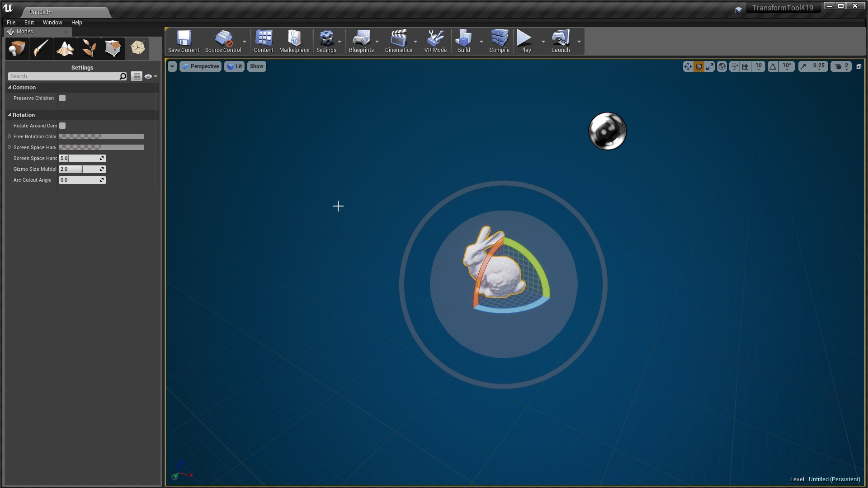Toggle the property matrix grid button
868x488 pixels.
(x=137, y=76)
